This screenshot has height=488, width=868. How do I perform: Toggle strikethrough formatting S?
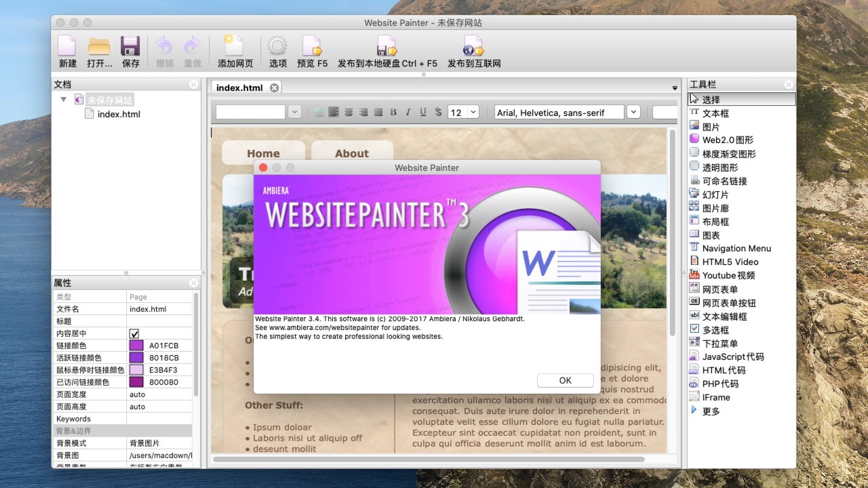(438, 113)
